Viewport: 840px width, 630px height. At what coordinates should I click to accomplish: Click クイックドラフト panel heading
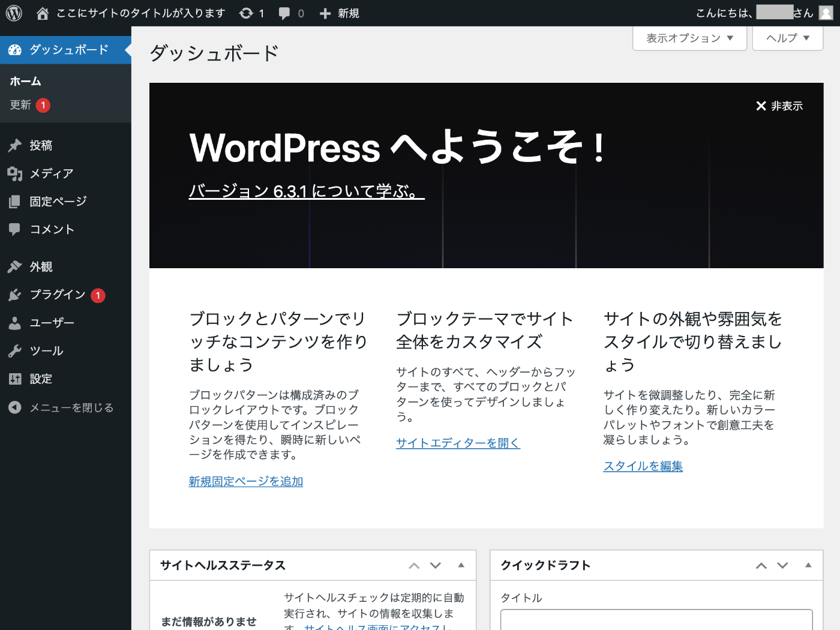click(545, 565)
